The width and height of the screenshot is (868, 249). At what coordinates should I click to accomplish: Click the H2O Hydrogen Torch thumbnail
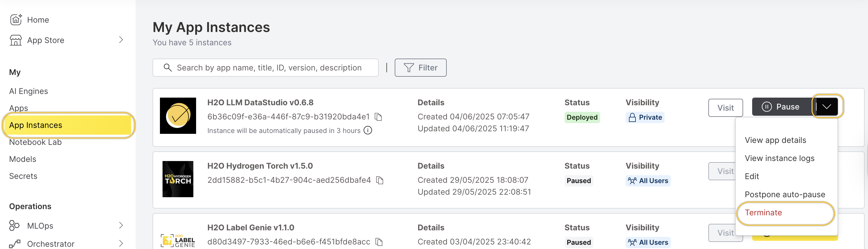(178, 179)
